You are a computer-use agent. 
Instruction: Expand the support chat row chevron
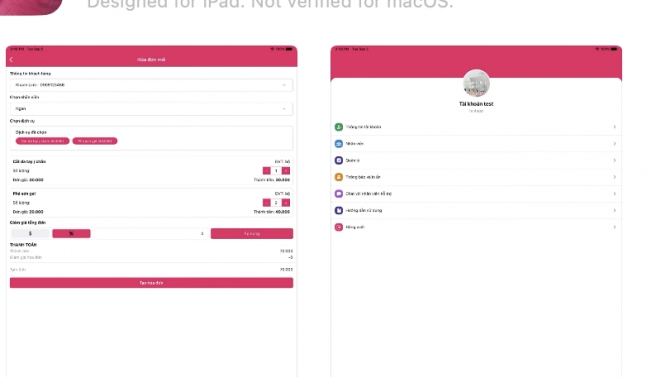click(x=614, y=194)
